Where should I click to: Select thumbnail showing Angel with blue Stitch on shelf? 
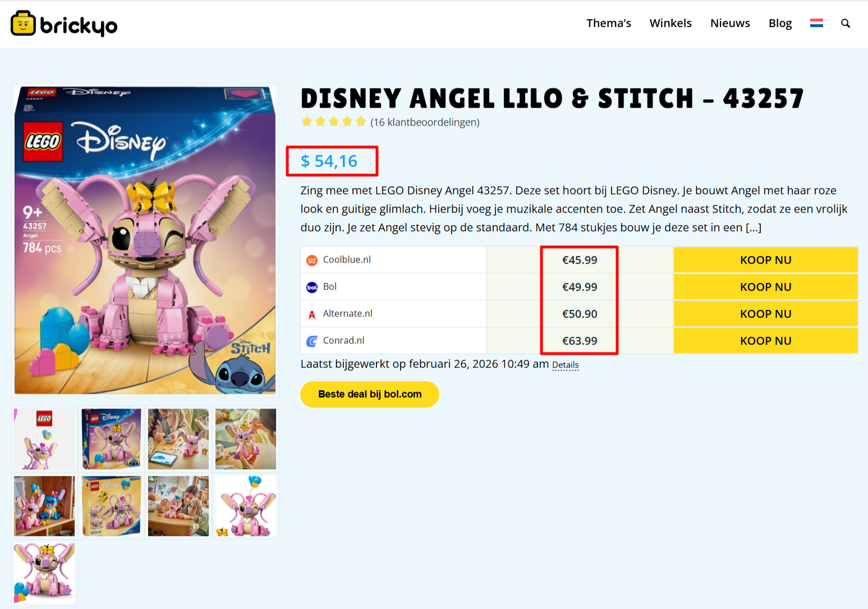coord(44,506)
